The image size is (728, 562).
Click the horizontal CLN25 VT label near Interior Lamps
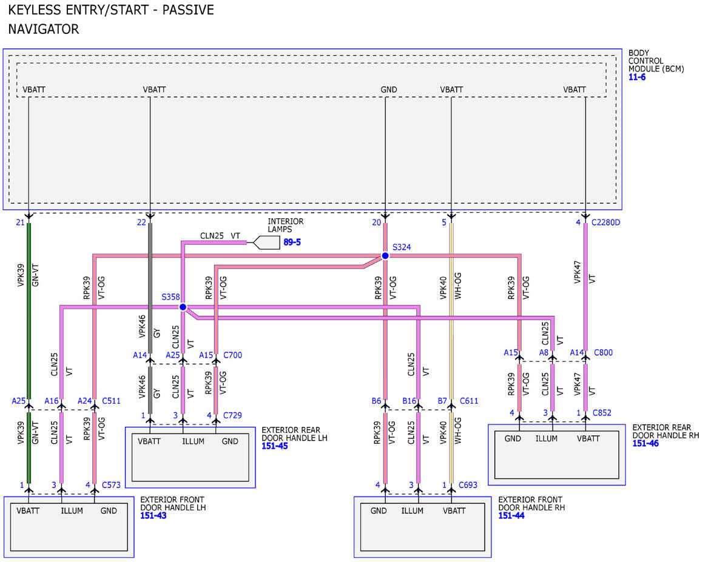[220, 235]
